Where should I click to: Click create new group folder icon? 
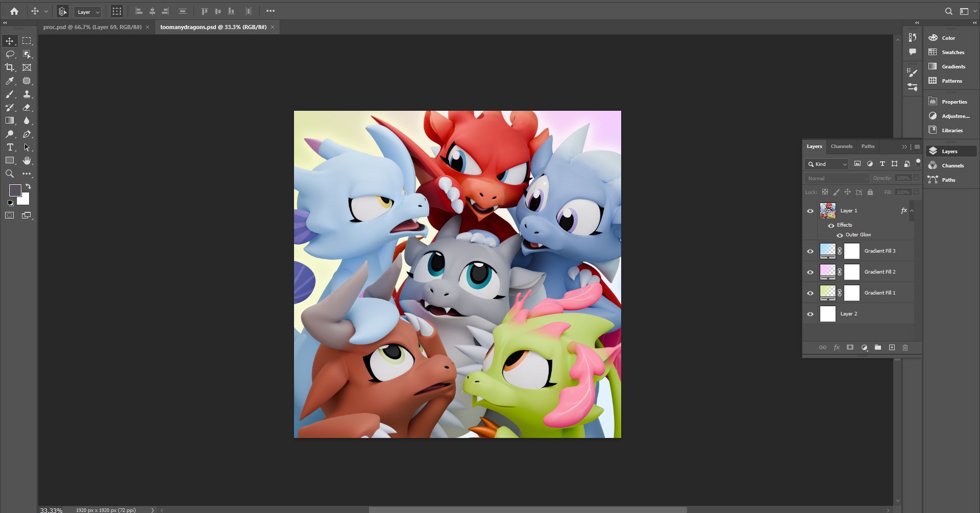coord(878,348)
